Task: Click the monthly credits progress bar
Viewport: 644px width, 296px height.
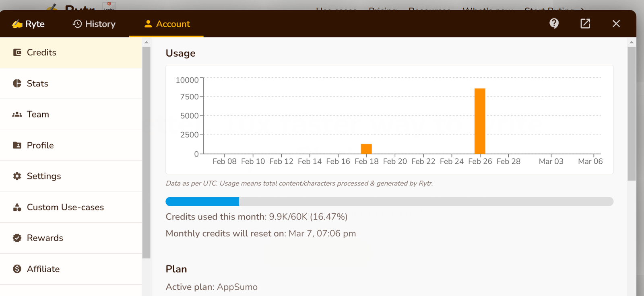Action: (x=389, y=201)
